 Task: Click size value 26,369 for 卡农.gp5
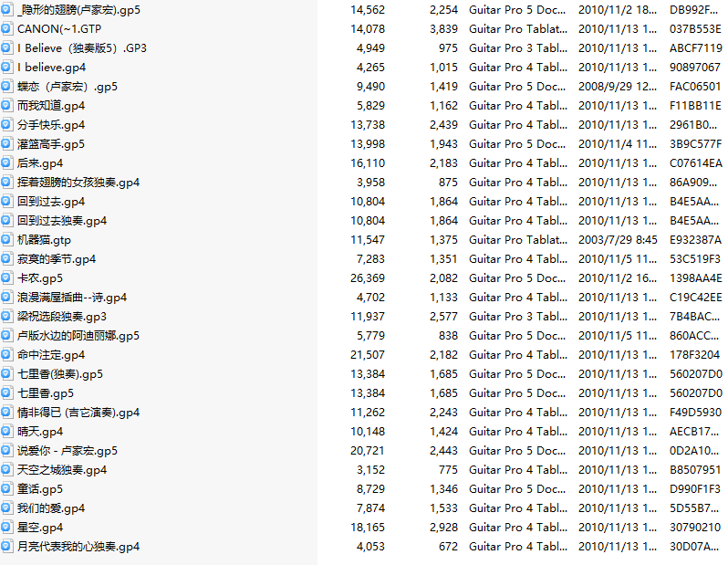coord(368,277)
